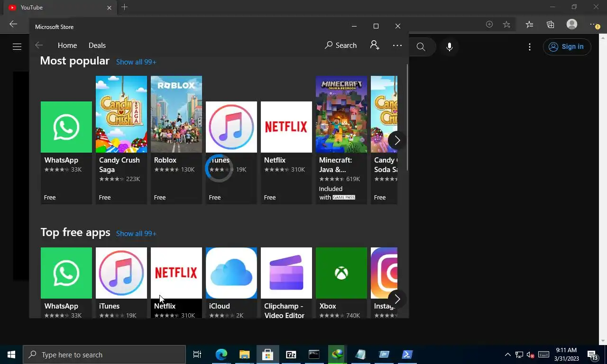This screenshot has height=364, width=607.
Task: Click the browser back arrow
Action: click(13, 24)
